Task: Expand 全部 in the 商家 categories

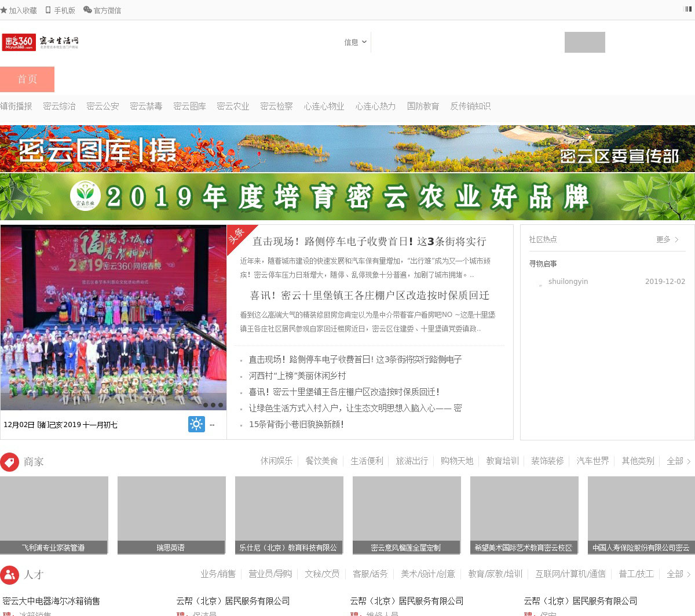Action: [678, 461]
